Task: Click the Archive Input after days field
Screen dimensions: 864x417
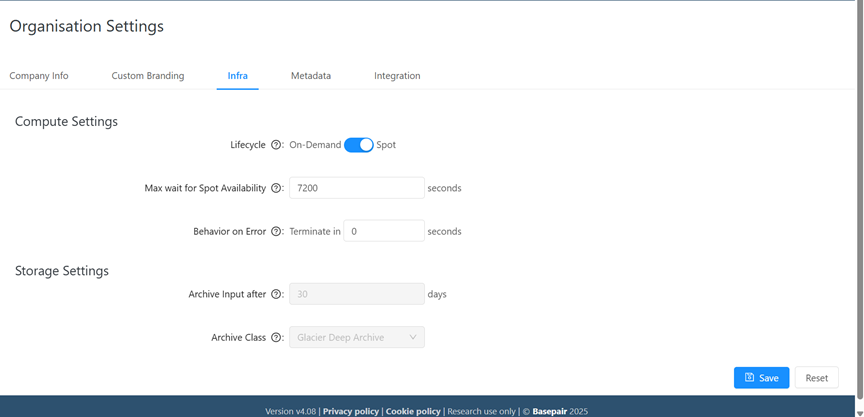Action: [x=356, y=295]
